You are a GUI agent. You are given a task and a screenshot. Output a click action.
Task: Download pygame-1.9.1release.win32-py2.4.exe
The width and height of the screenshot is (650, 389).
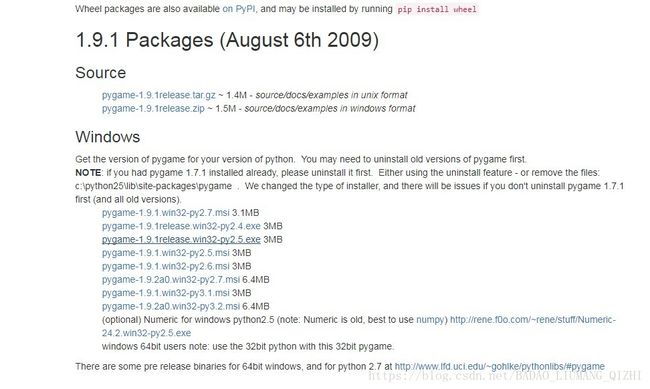[181, 226]
